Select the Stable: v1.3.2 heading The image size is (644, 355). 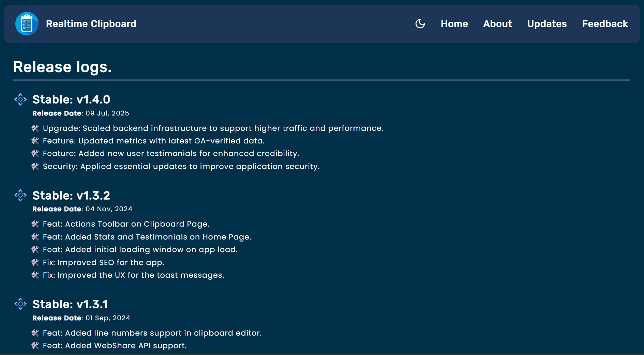click(71, 196)
